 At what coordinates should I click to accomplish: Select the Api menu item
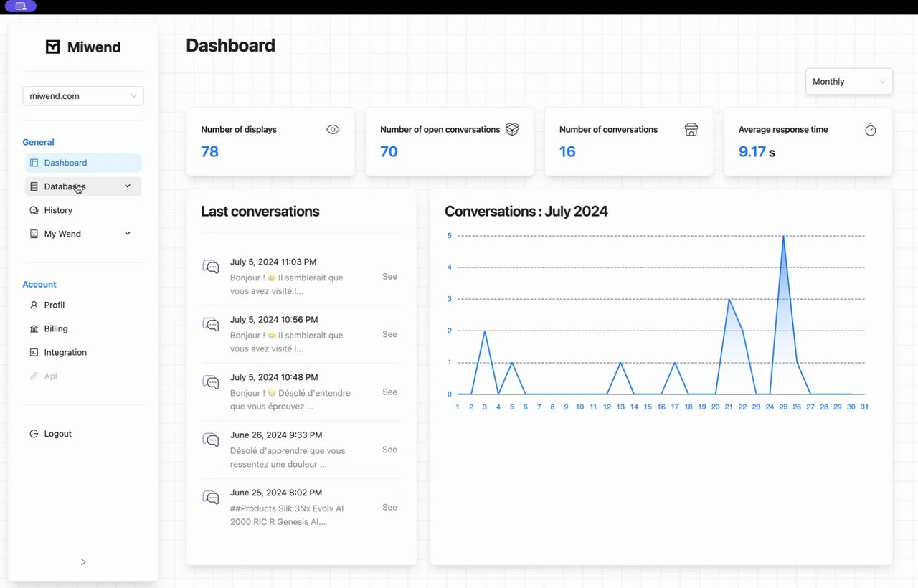(83, 376)
